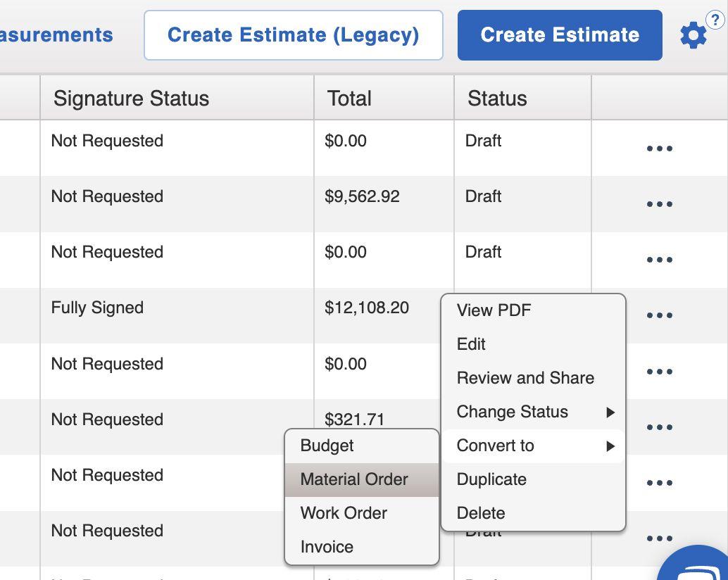Convert estimate to Work Order
Viewport: 728px width, 580px height.
[344, 513]
